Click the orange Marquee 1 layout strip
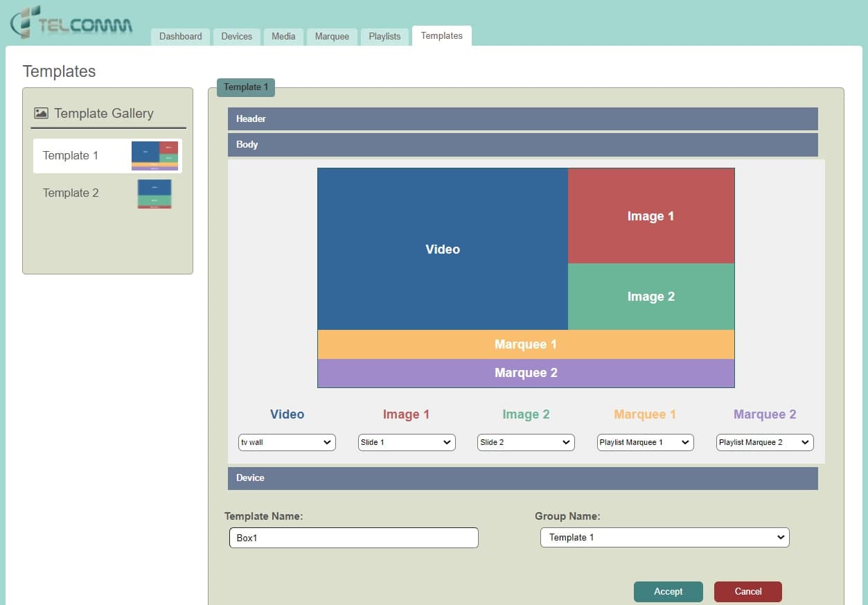 (x=526, y=344)
